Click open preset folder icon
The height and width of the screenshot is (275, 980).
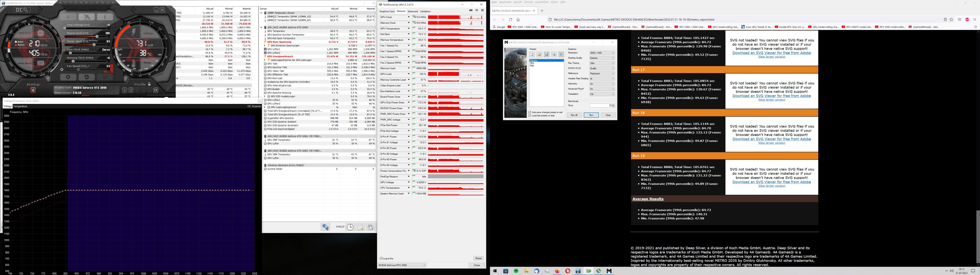click(540, 55)
